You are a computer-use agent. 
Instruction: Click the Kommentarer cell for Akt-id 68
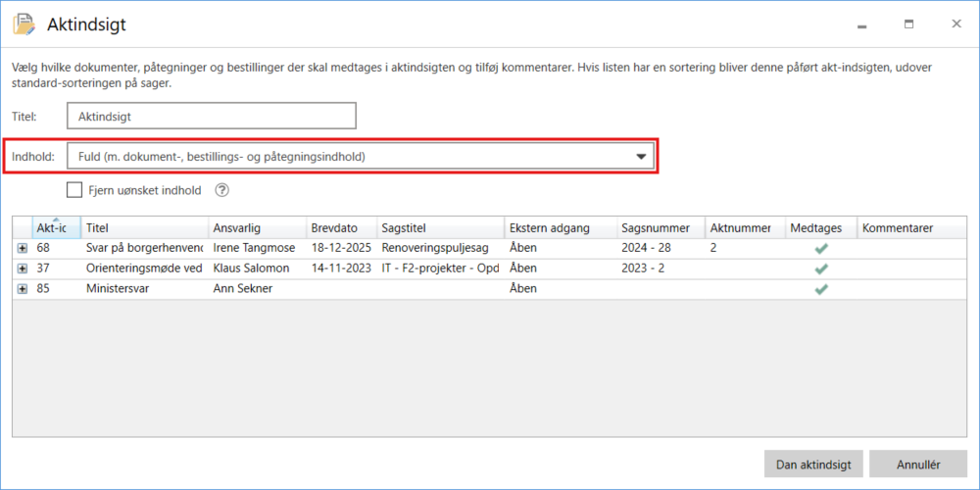tap(911, 248)
